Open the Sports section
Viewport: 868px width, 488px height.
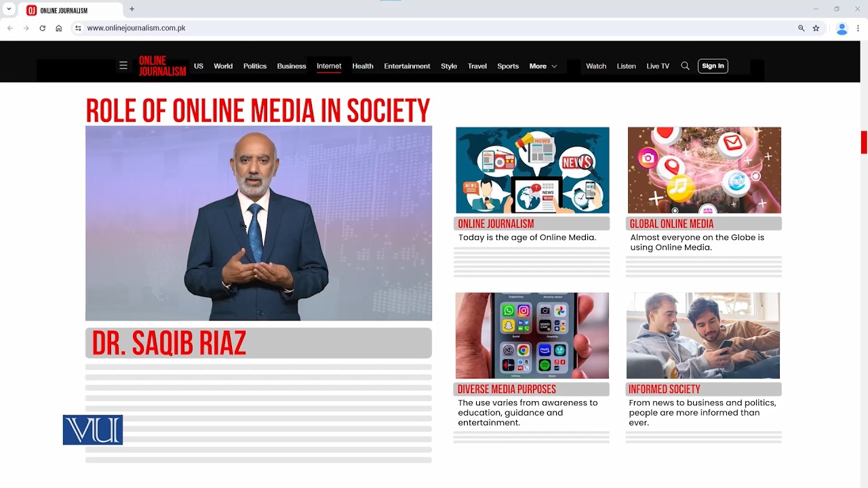pos(508,66)
